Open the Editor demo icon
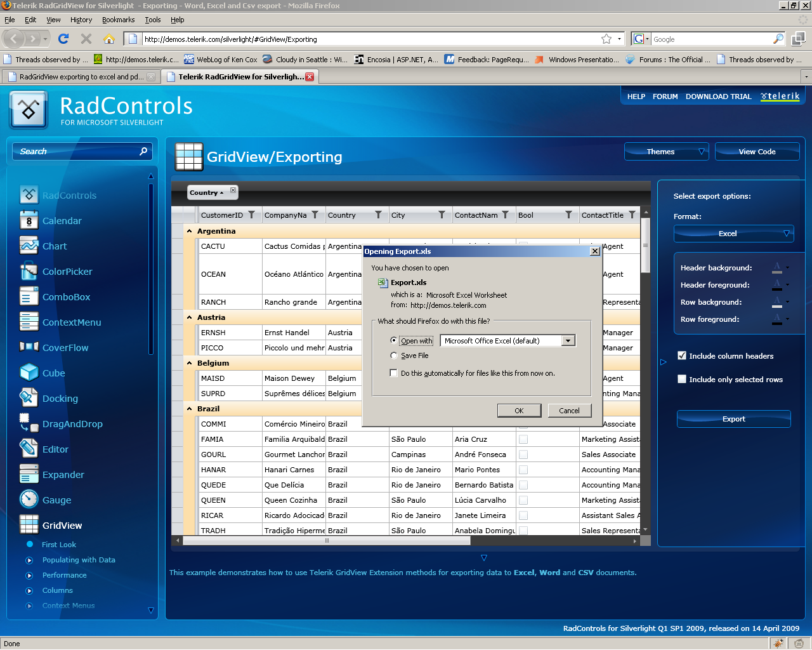 (x=29, y=449)
